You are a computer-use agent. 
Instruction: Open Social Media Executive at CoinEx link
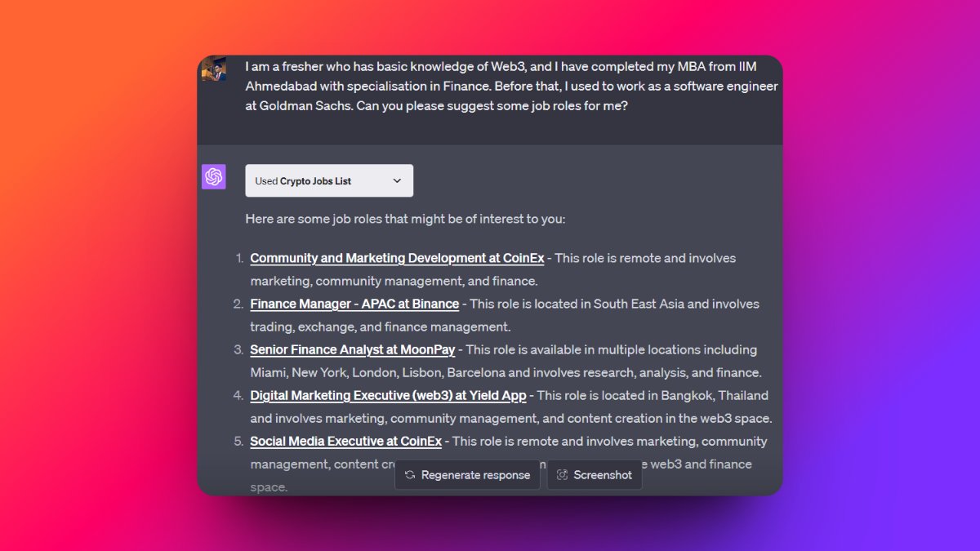(x=345, y=441)
